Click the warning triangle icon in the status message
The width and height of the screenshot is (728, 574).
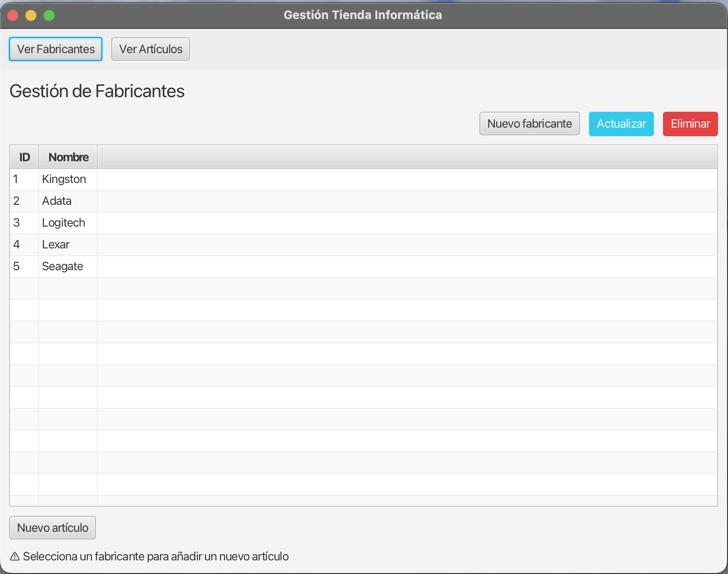click(15, 556)
